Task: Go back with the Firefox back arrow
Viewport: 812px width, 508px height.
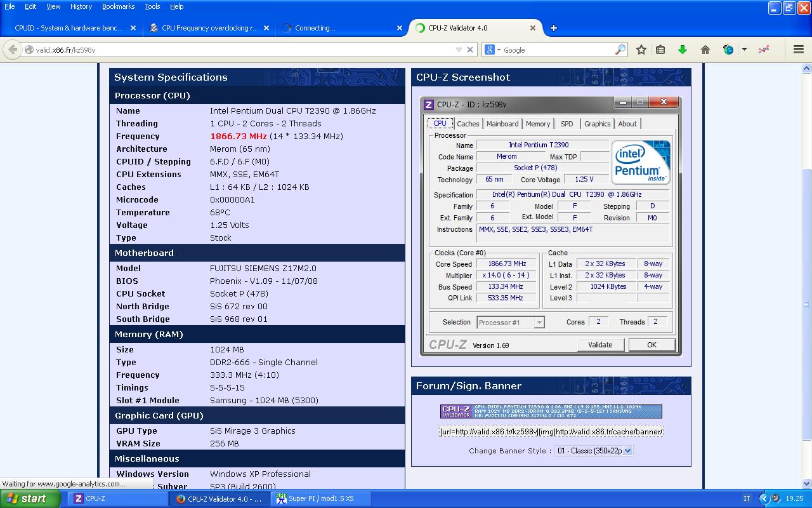Action: pos(13,50)
